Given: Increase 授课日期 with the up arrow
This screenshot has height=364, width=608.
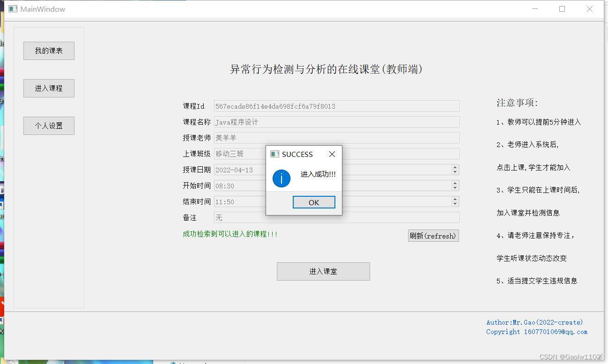Looking at the screenshot, I should (x=455, y=167).
